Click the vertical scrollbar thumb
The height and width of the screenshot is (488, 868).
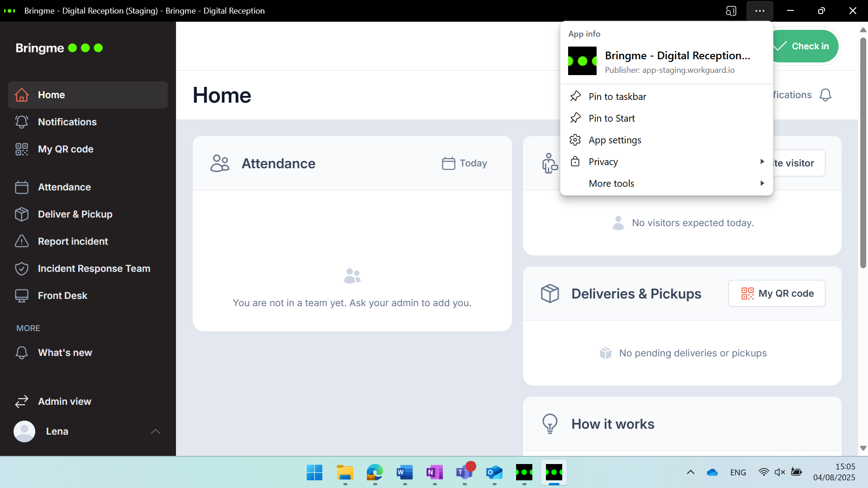tap(863, 154)
